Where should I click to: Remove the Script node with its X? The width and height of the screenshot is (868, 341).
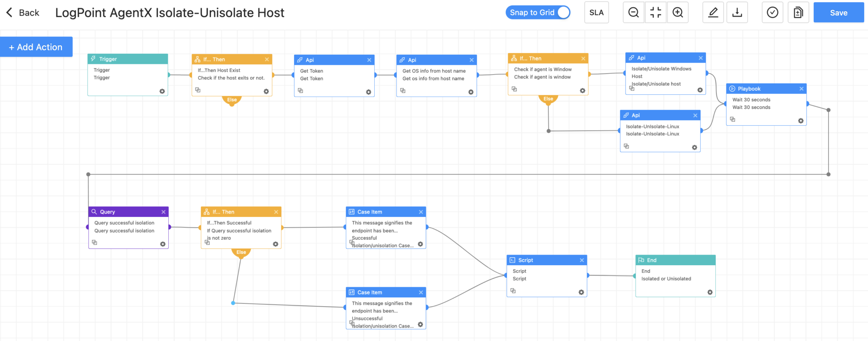click(581, 260)
